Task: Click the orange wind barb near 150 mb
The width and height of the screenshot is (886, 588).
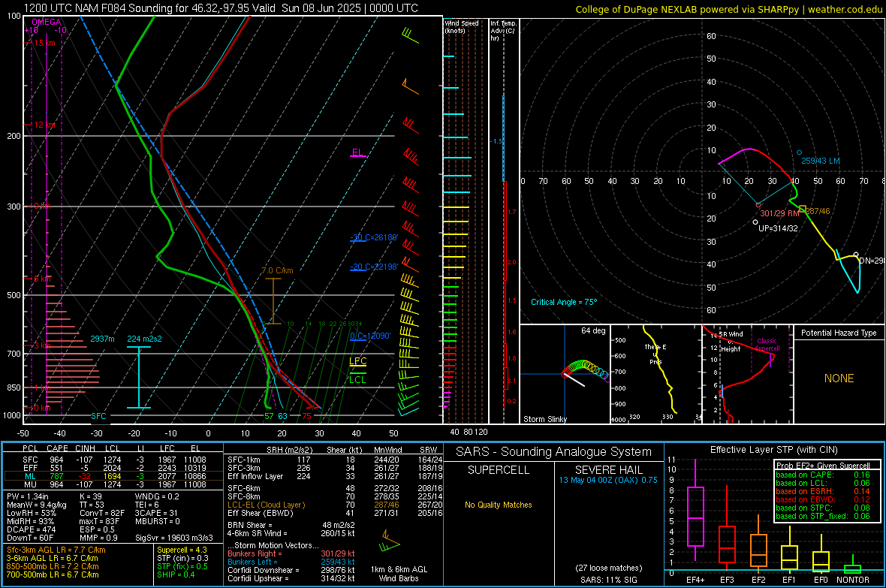Action: click(x=410, y=86)
